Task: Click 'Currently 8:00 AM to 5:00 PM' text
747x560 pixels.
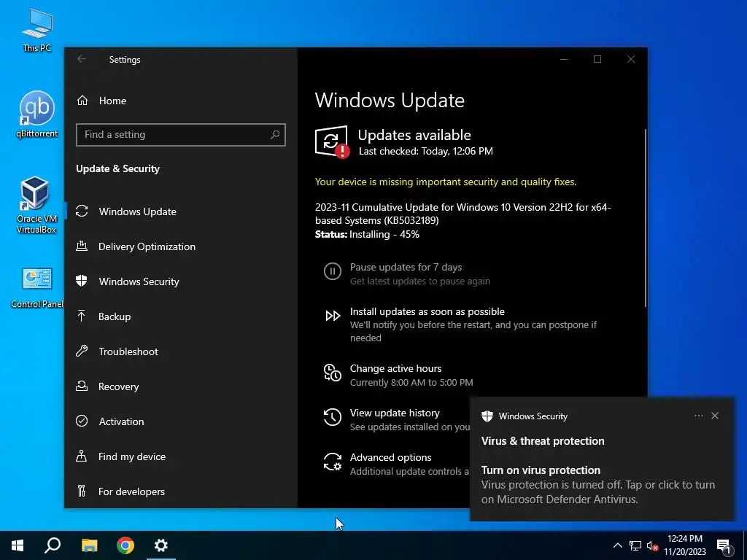Action: point(411,382)
